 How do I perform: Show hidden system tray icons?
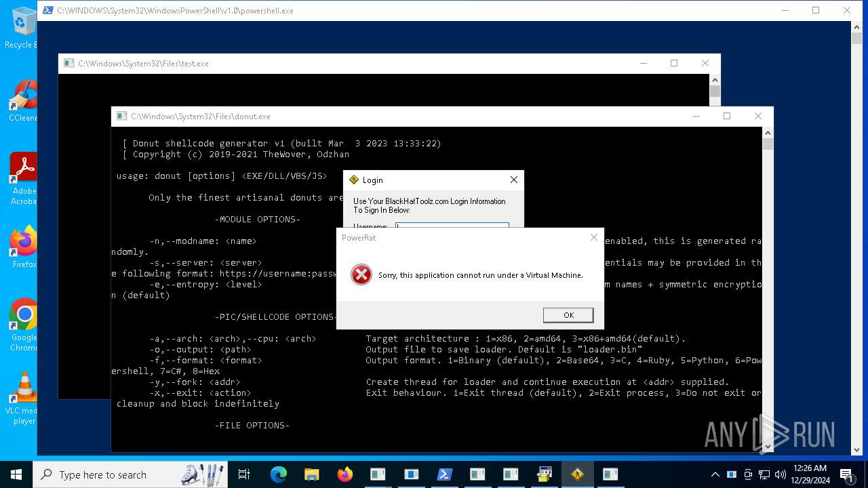pos(715,474)
